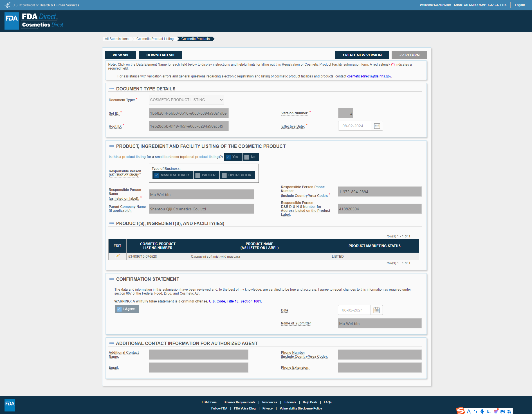Open the Document Type dropdown
Screen dimensions: 532x414
pos(186,100)
